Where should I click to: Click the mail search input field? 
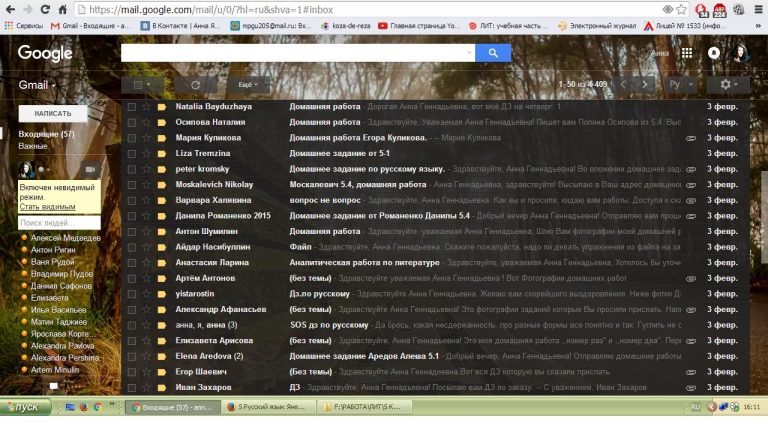(x=297, y=53)
